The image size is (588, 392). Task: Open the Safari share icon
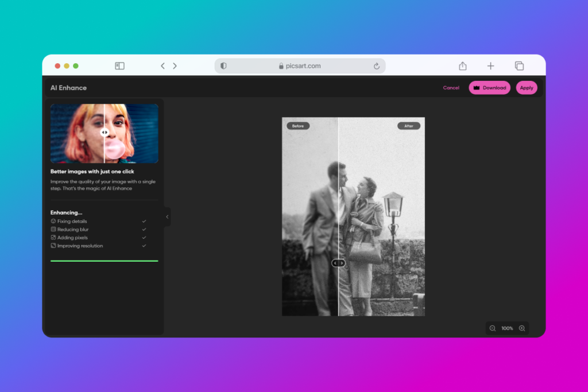click(462, 66)
